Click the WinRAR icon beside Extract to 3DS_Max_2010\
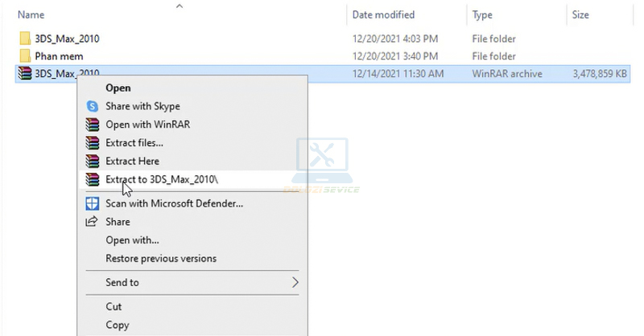 coord(92,179)
